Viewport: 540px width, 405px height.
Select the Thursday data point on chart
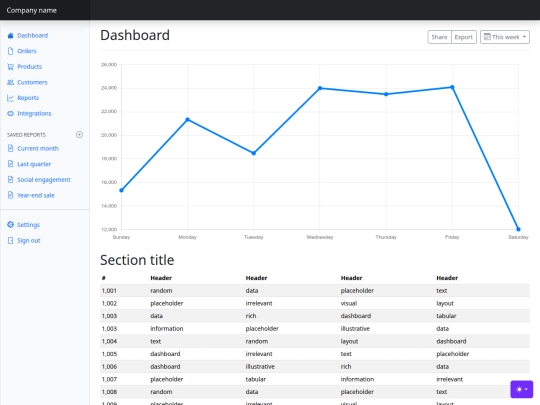click(x=386, y=94)
